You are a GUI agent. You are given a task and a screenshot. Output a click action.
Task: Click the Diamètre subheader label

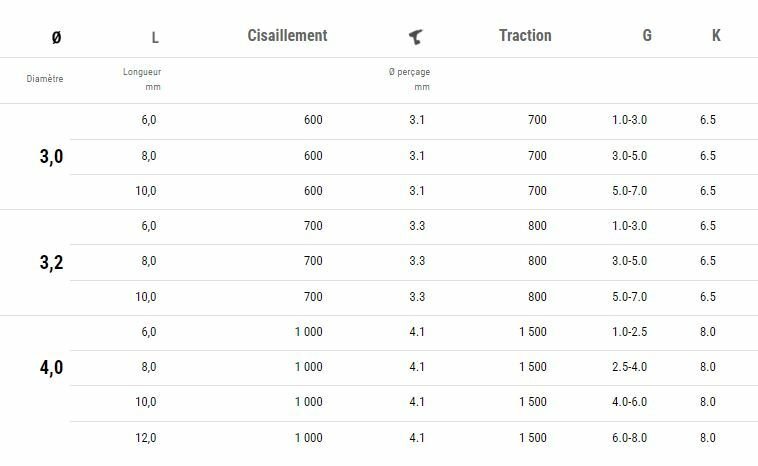tap(45, 79)
